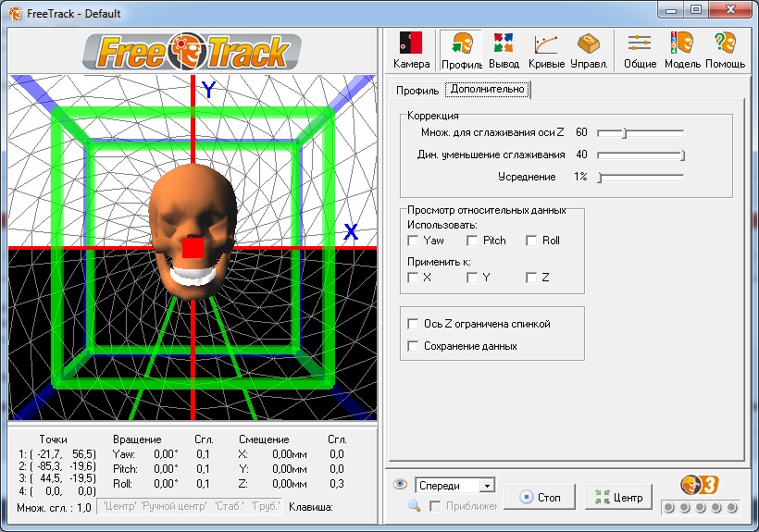Click the Стоп button
759x532 pixels.
(540, 497)
